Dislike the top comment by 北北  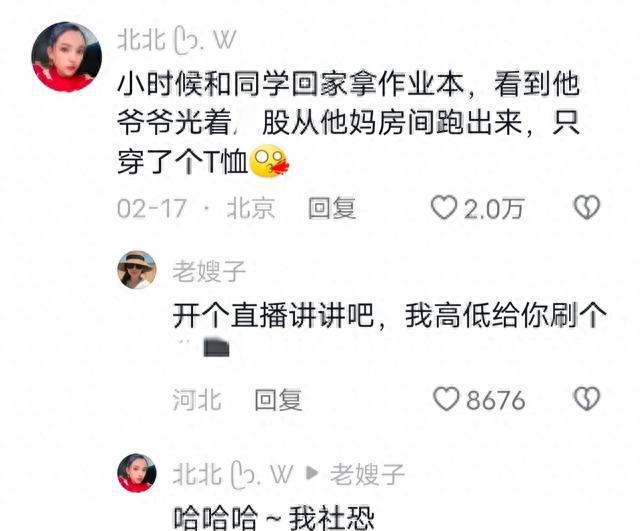587,207
